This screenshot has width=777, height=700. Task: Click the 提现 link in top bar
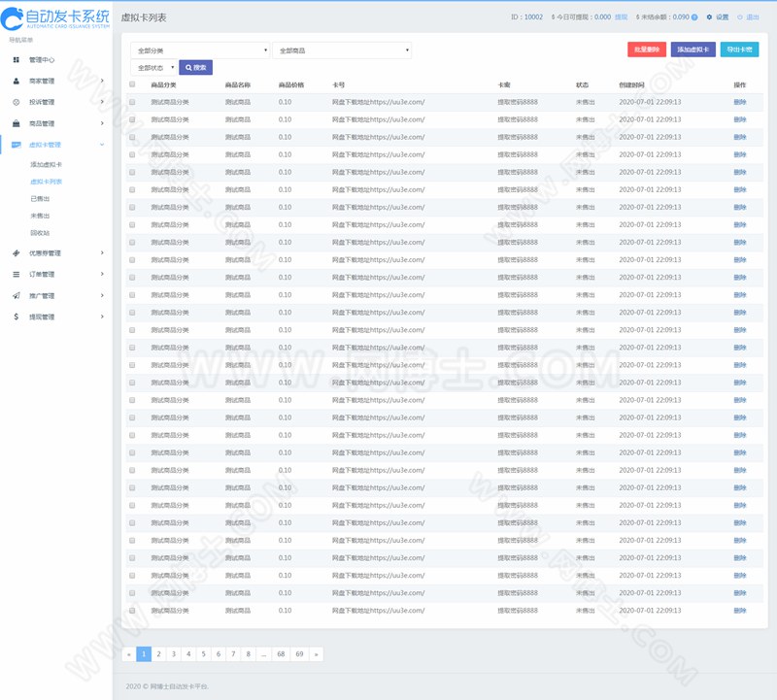621,17
